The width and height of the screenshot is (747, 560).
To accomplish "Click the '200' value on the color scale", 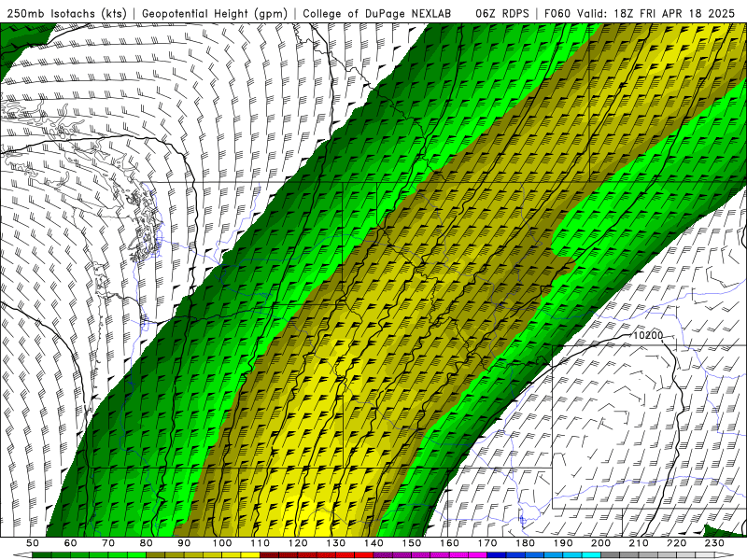I will 601,543.
